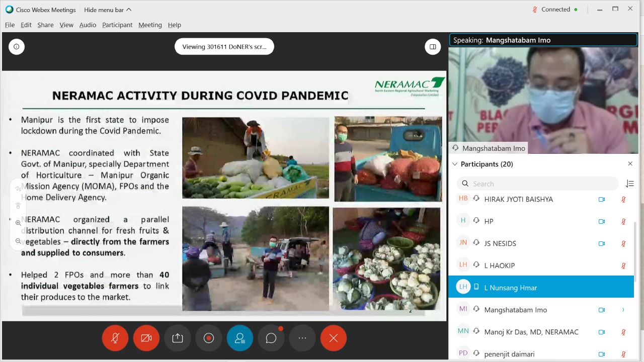Start recording with the record button
The height and width of the screenshot is (362, 644).
click(x=208, y=338)
